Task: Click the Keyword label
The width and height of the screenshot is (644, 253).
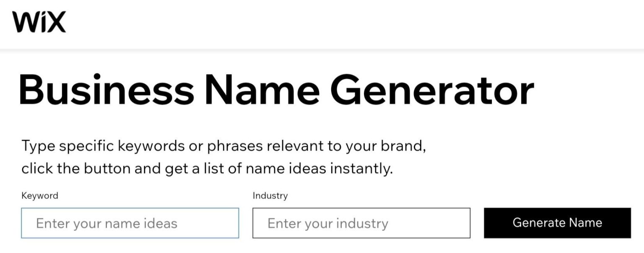Action: (x=40, y=195)
